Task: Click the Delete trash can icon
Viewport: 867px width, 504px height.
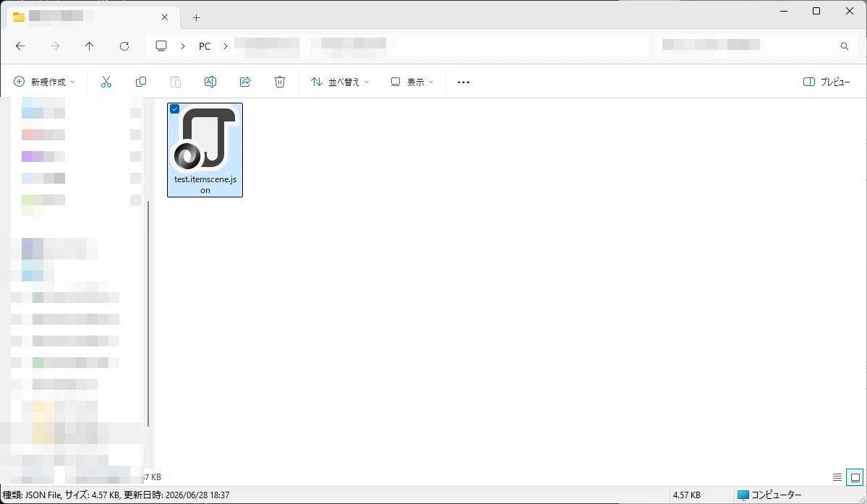Action: 280,82
